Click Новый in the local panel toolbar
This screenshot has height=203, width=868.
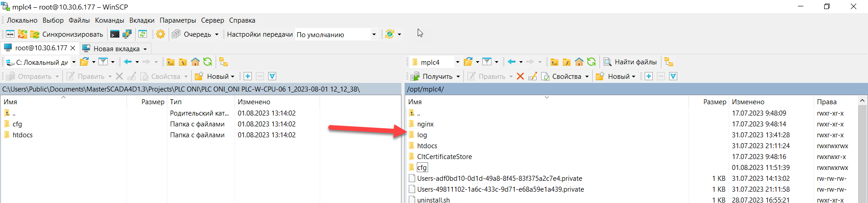214,76
